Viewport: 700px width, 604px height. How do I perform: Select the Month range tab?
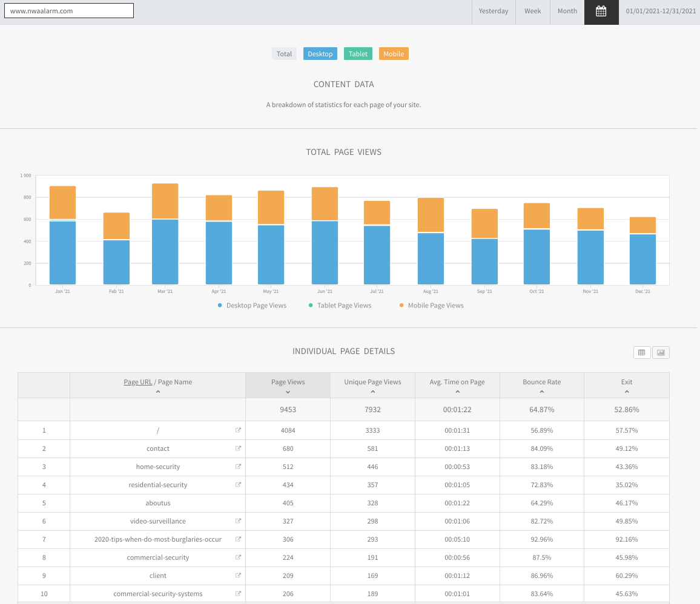pyautogui.click(x=567, y=11)
